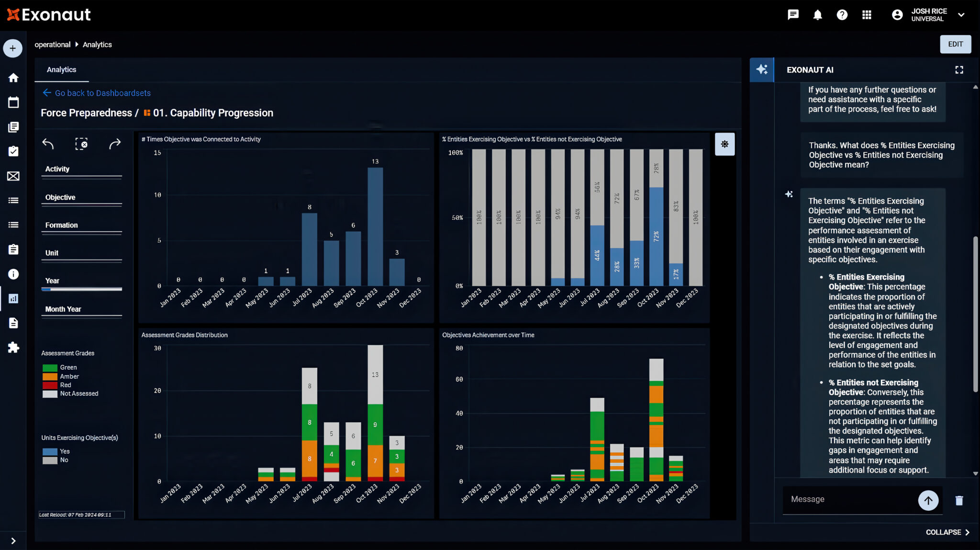Expand the left sidebar with bottom chevron
Image resolution: width=980 pixels, height=550 pixels.
13,541
